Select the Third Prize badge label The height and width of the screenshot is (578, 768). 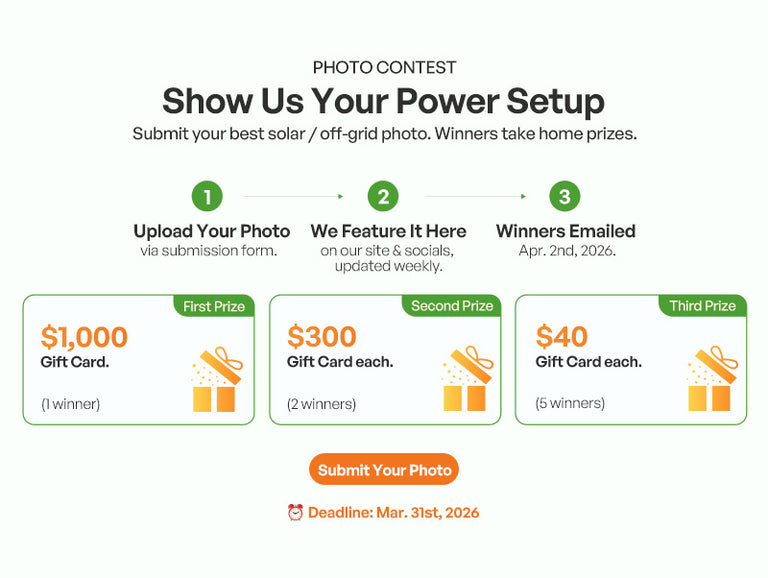point(702,307)
